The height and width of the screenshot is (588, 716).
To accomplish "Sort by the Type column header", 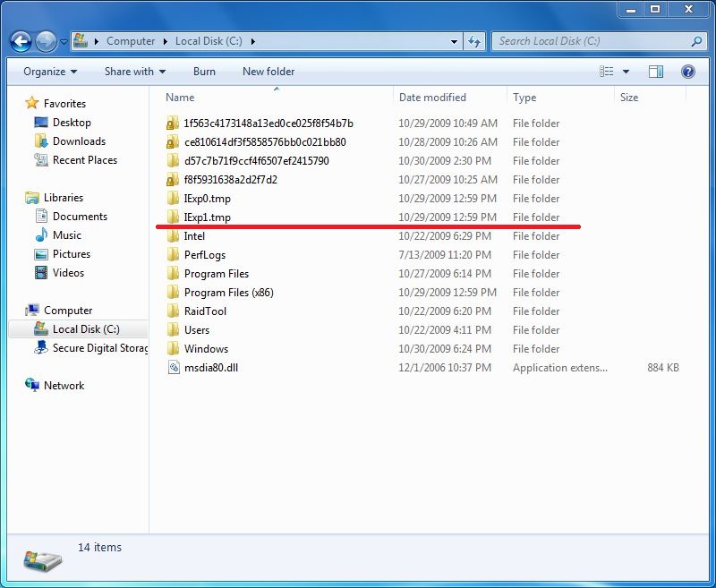I will click(524, 98).
